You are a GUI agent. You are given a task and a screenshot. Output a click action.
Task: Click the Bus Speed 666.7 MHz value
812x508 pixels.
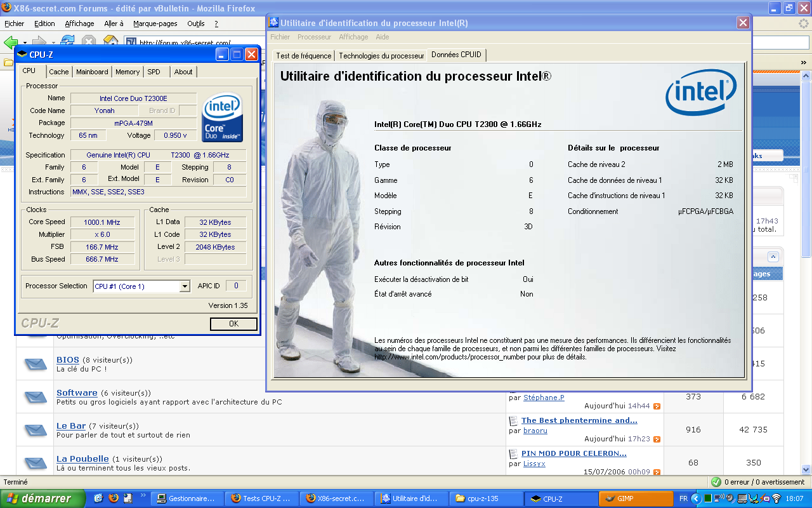pyautogui.click(x=102, y=259)
